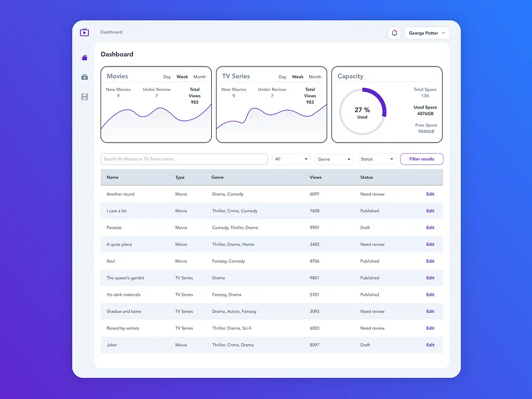
Task: Click the film strip icon in the sidebar
Action: click(x=84, y=96)
